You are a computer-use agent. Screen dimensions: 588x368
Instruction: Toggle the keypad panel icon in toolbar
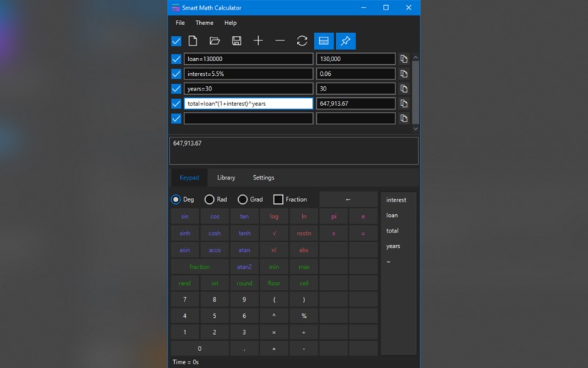coord(323,41)
